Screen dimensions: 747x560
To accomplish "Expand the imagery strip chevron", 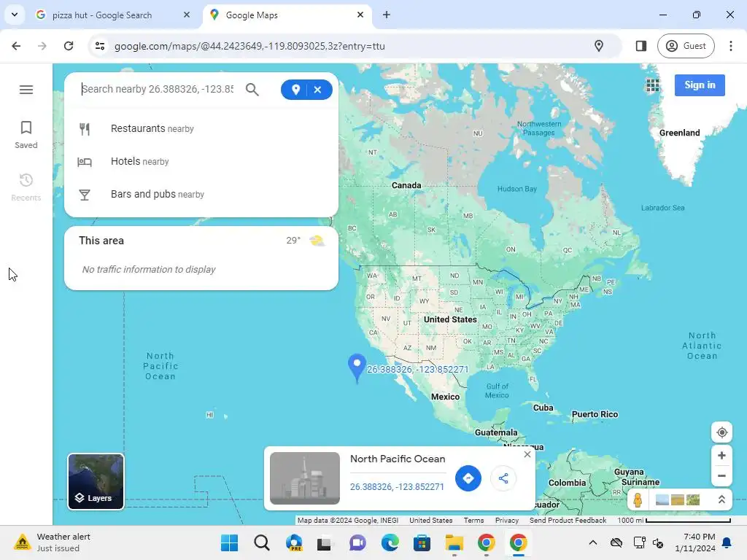I will click(x=721, y=499).
